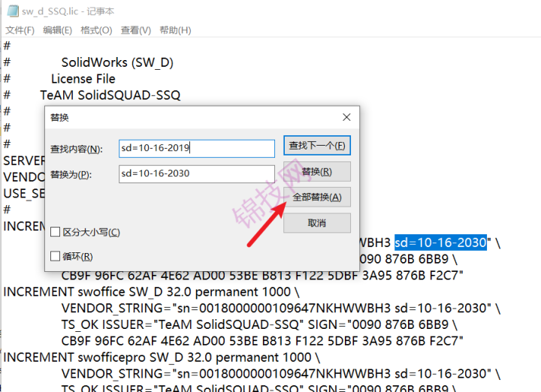Click the 替换(R) button
This screenshot has width=541, height=392.
point(317,171)
